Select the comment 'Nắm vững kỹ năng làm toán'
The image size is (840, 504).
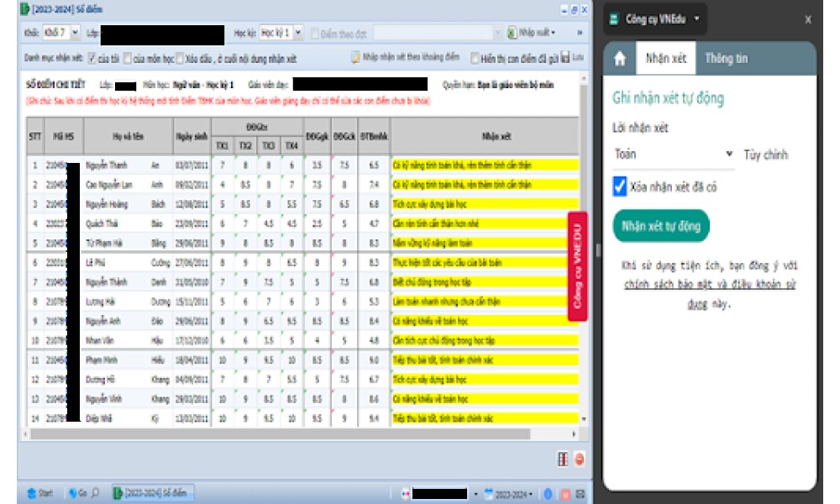[433, 243]
